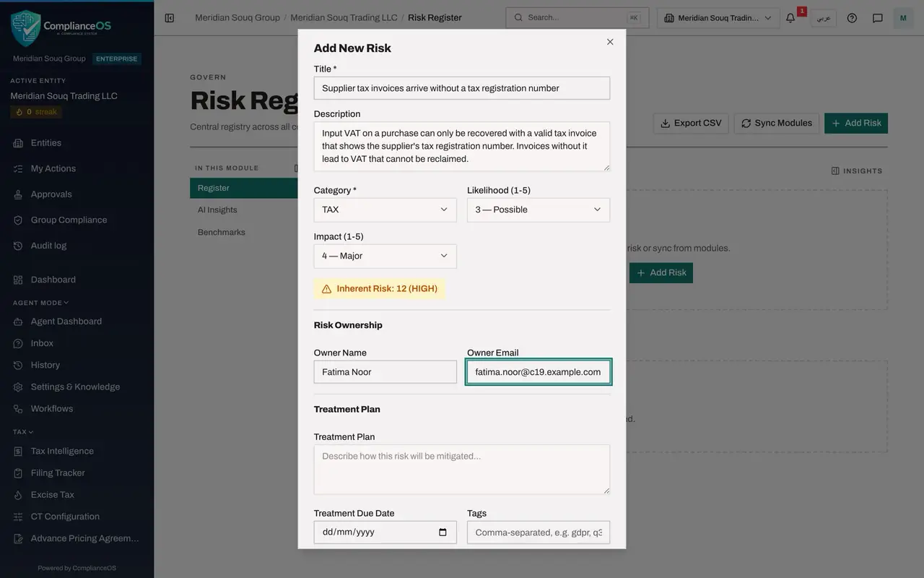The height and width of the screenshot is (578, 924).
Task: Click the Entities sidebar icon
Action: [x=18, y=143]
